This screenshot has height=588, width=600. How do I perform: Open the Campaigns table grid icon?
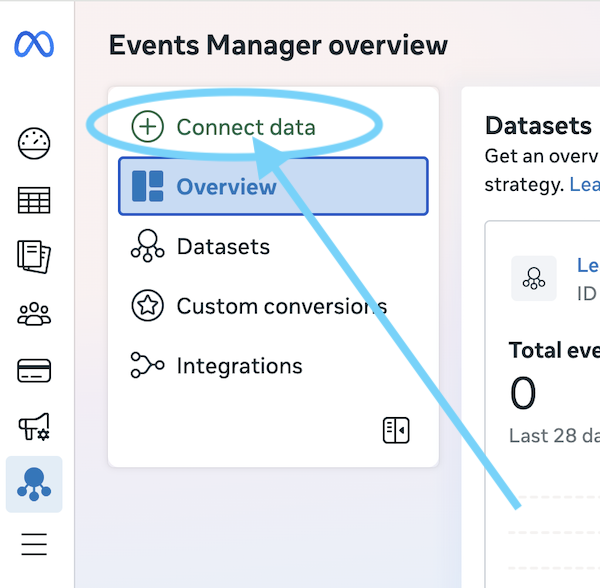34,200
